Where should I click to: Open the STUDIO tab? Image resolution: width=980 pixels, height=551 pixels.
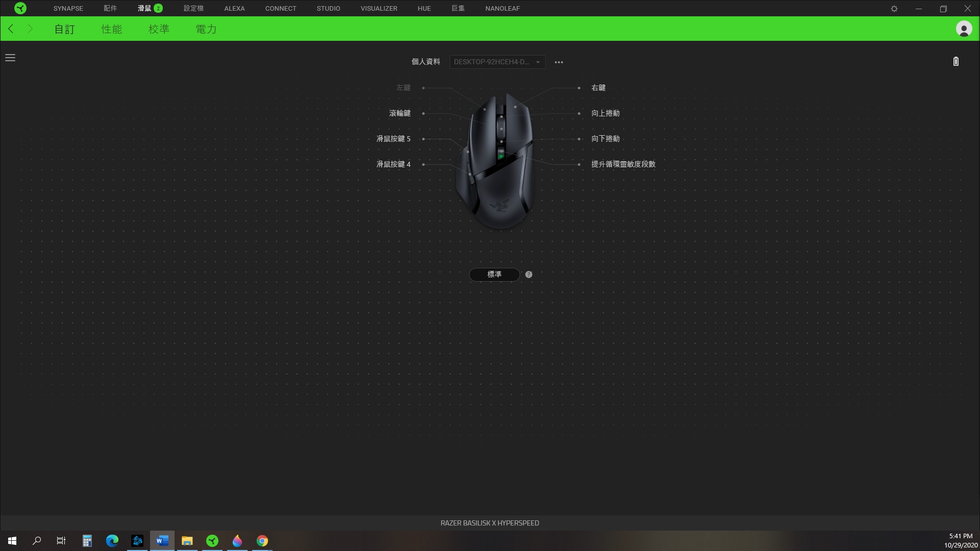point(328,9)
